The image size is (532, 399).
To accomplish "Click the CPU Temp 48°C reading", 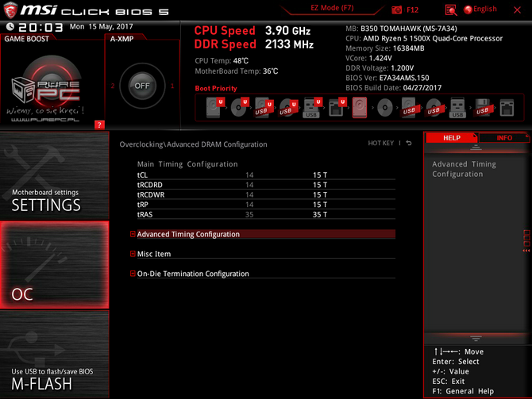I will 222,61.
